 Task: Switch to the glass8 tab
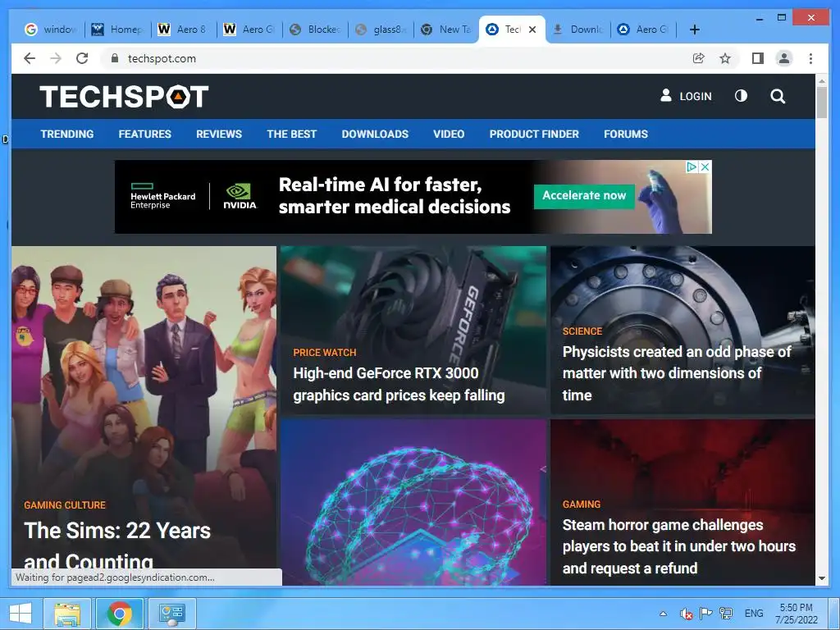click(x=381, y=30)
